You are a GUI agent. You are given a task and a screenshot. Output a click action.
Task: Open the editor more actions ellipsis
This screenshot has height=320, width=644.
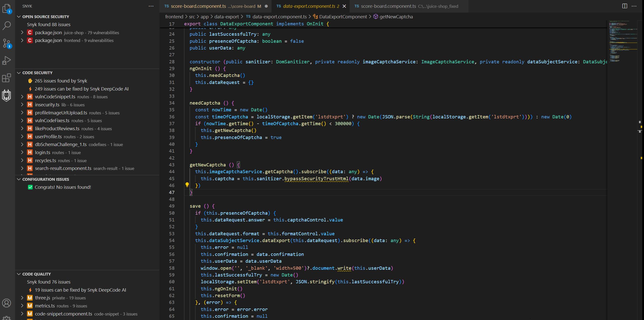pos(634,6)
